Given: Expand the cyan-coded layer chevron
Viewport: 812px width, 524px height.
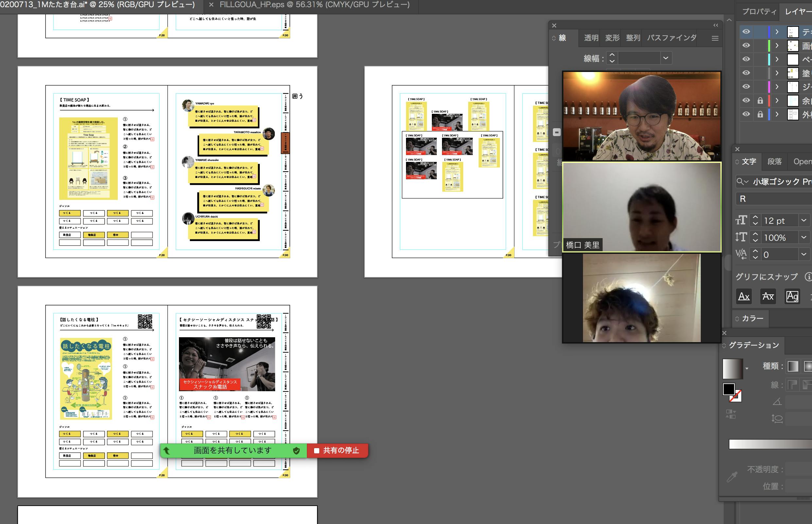Looking at the screenshot, I should [x=777, y=59].
